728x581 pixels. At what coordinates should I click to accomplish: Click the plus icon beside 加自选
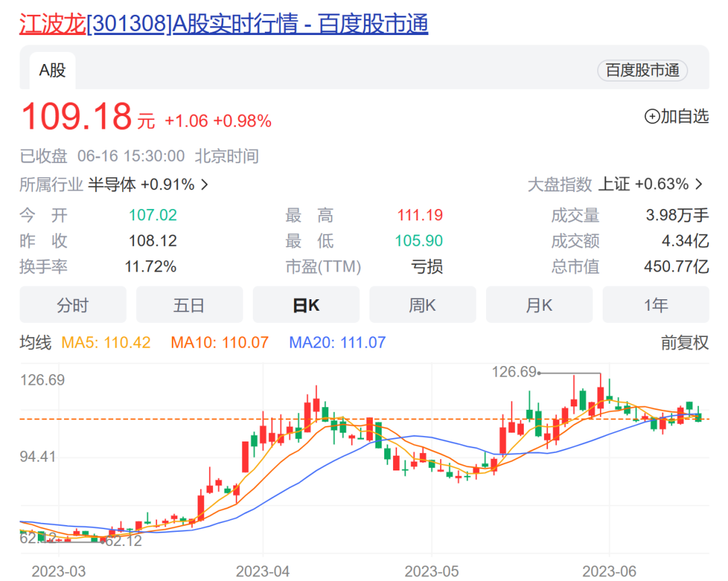point(652,116)
